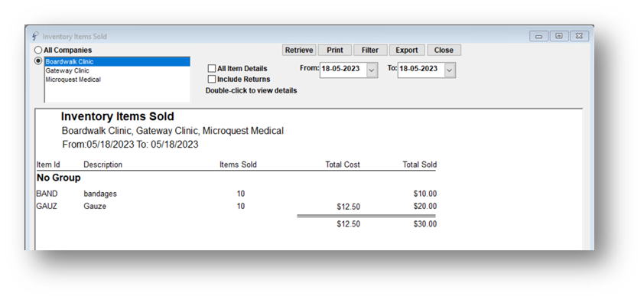Screen dimensions: 644x300
Task: Enable the All Item Details checkbox
Action: click(x=212, y=69)
